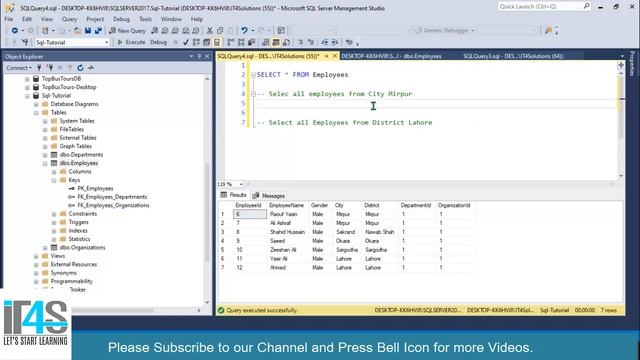The image size is (640, 360).
Task: Open the Properties side tab
Action: click(x=632, y=64)
